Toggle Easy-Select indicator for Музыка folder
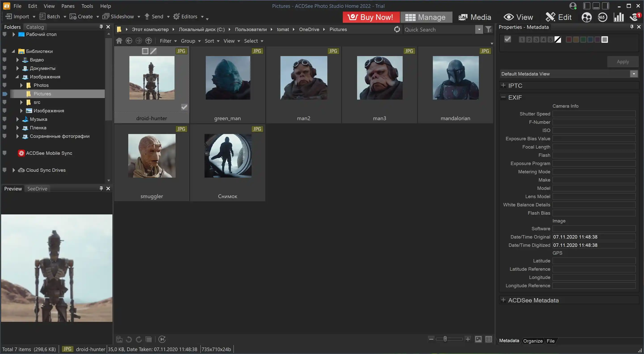This screenshot has height=354, width=644. (x=4, y=119)
